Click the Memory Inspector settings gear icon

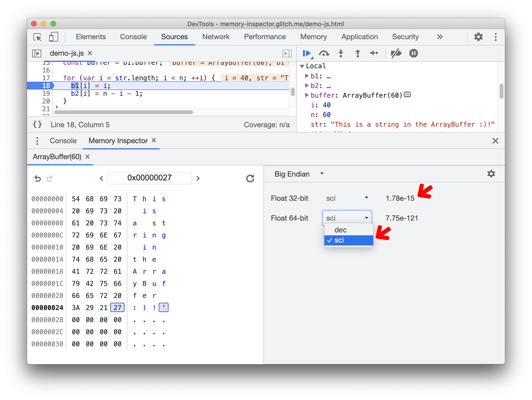pyautogui.click(x=491, y=174)
